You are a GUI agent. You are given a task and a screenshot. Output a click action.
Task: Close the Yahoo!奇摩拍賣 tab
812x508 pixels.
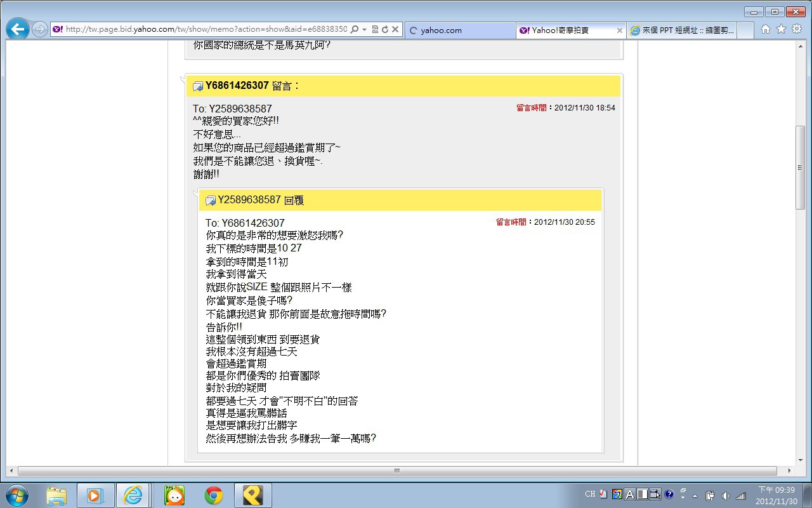tap(620, 30)
